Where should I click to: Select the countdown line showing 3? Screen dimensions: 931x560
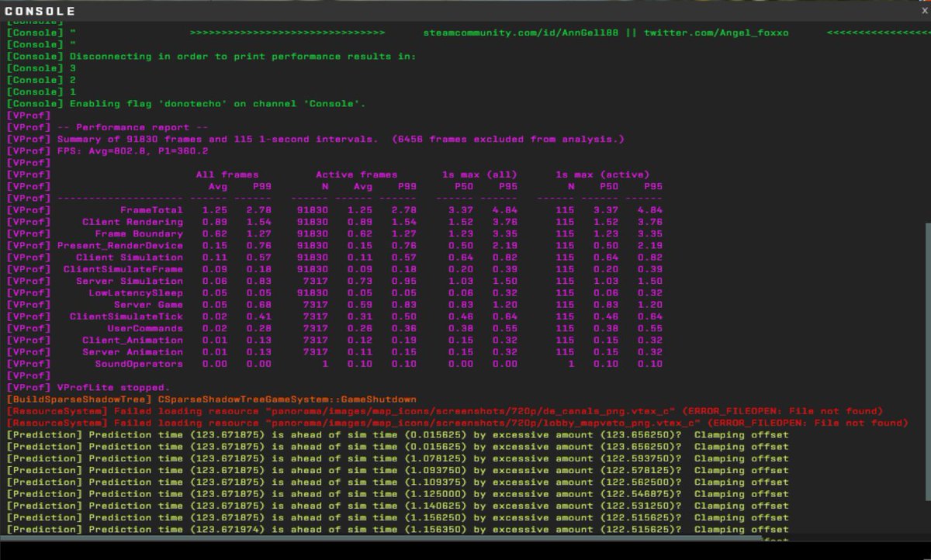point(41,68)
